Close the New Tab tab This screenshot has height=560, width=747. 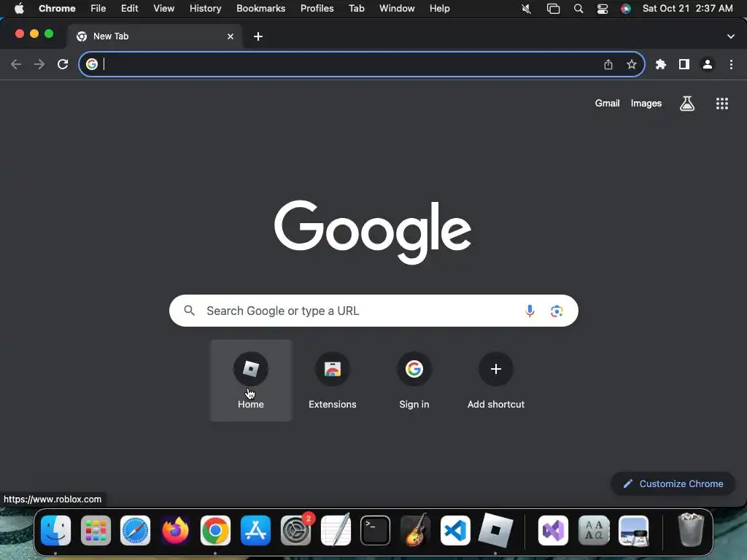231,36
